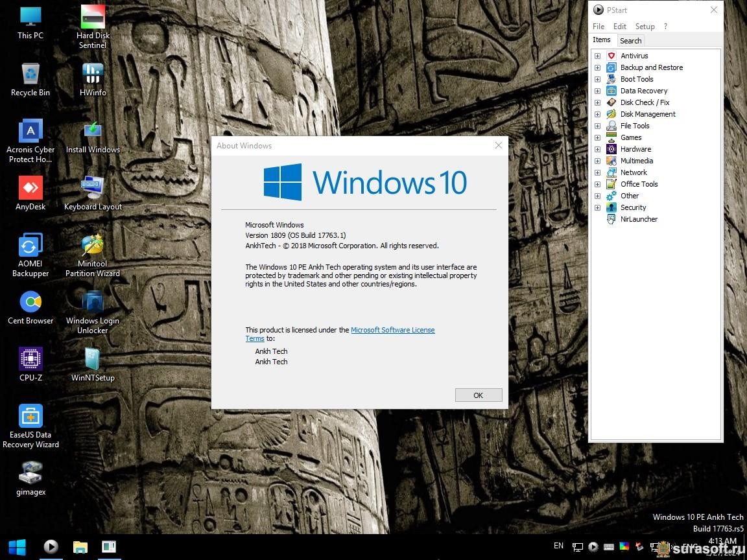747x560 pixels.
Task: Open the Recycle Bin on the desktop
Action: click(30, 80)
